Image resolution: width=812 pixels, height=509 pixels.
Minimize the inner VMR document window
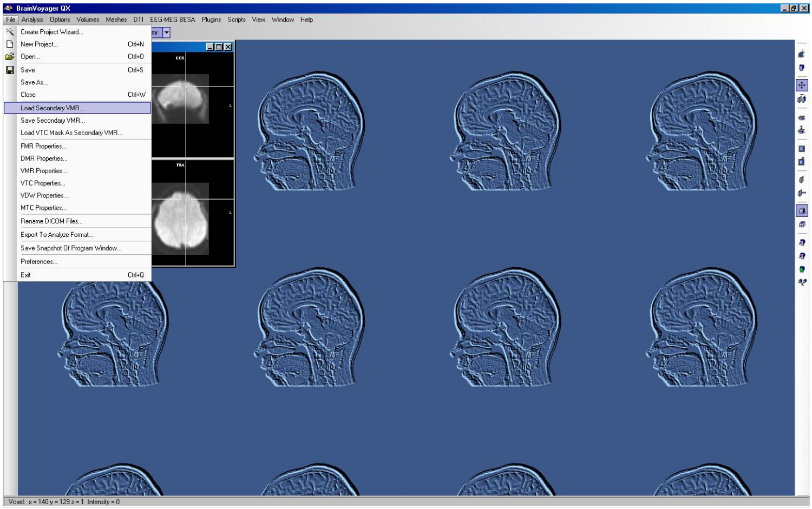coord(210,47)
